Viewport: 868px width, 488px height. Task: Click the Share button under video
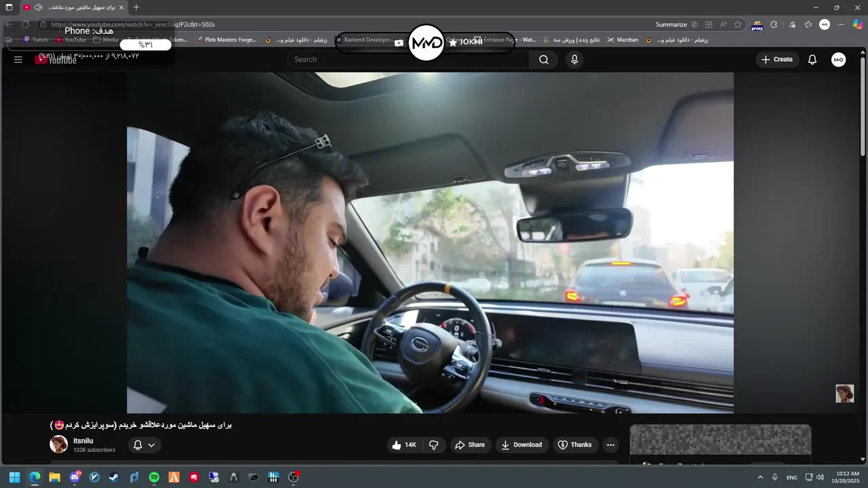[x=470, y=445]
